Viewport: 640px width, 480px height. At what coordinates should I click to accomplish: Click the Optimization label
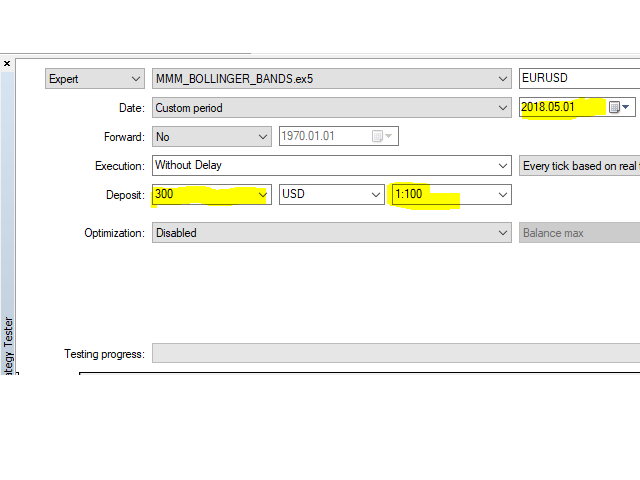(x=115, y=233)
